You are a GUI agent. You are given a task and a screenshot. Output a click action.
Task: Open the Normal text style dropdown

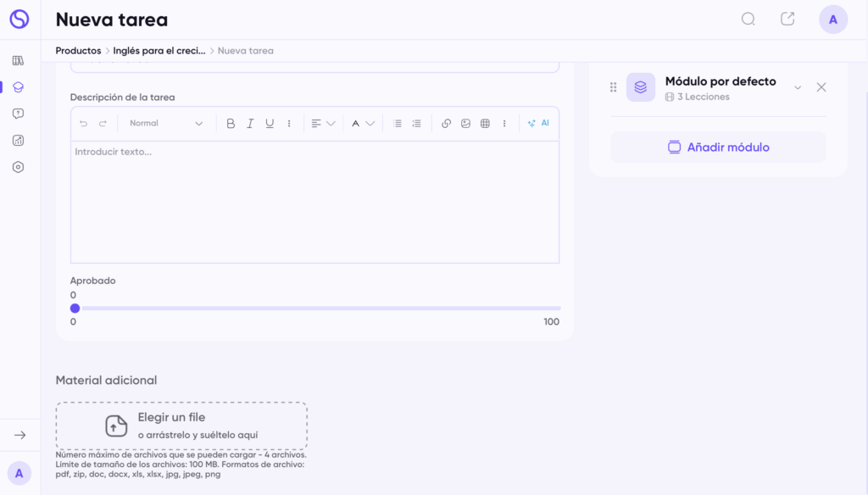pyautogui.click(x=165, y=124)
